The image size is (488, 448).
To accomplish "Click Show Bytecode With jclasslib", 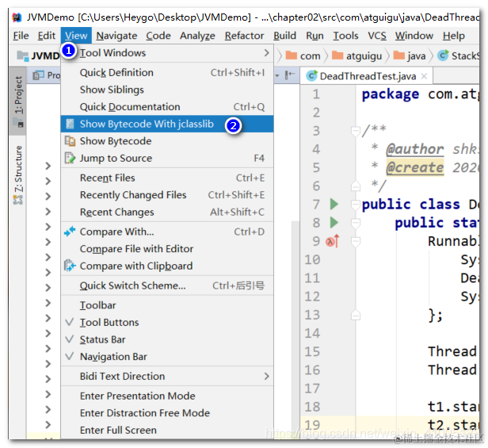I will 167,124.
